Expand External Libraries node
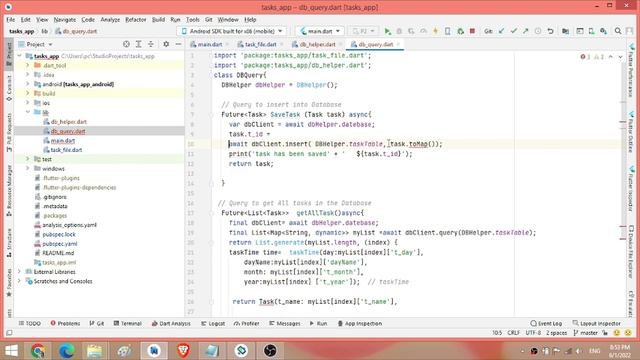 19,272
